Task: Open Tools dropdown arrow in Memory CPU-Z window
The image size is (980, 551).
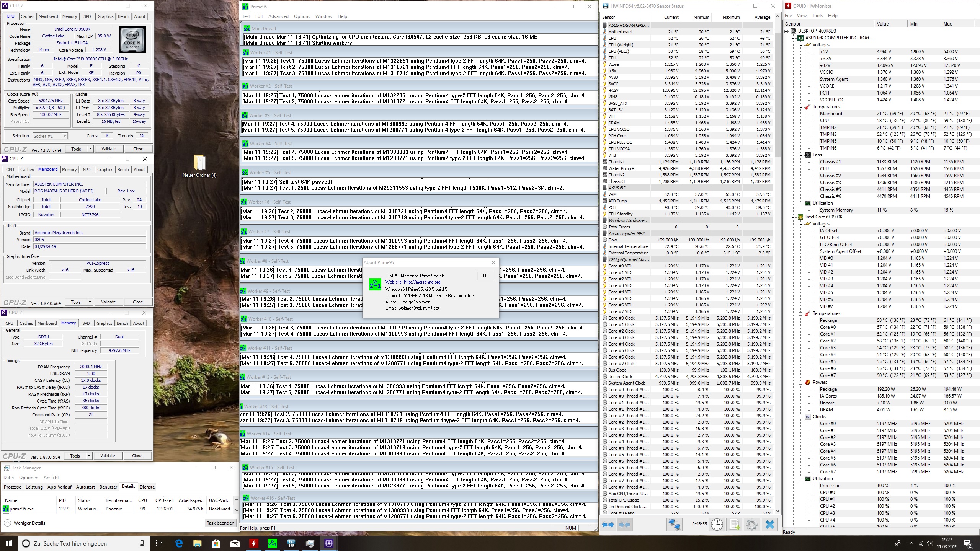Action: [x=89, y=456]
